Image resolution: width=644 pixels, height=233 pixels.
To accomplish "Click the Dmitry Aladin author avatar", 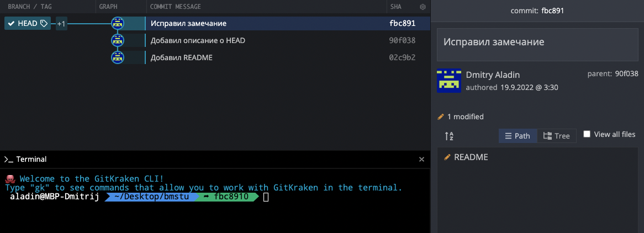I will pos(449,81).
